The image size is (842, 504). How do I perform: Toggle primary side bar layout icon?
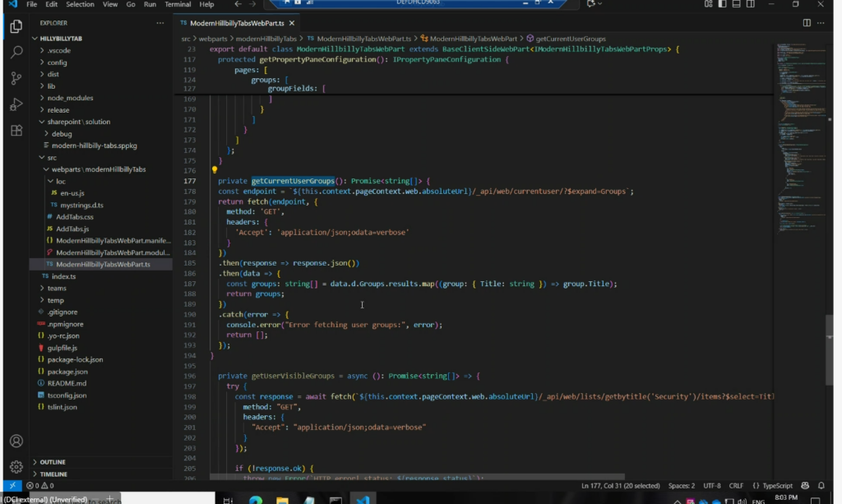pyautogui.click(x=722, y=4)
